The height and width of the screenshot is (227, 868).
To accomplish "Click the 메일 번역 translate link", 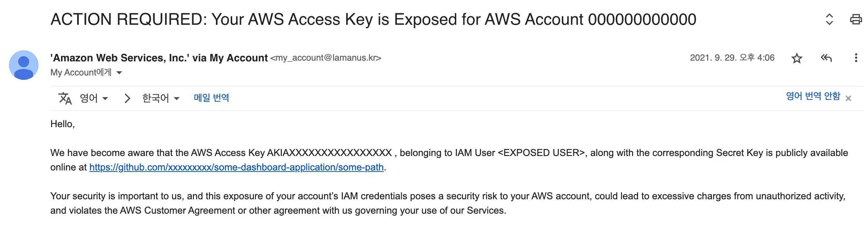I will tap(211, 98).
